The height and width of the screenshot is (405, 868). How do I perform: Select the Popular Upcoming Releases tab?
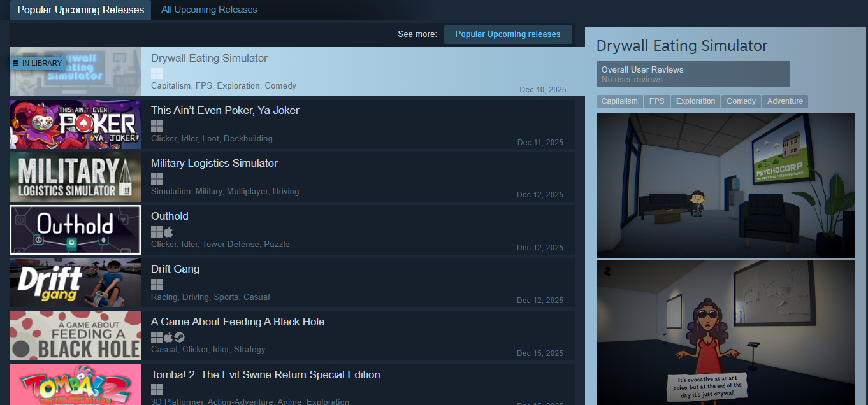81,10
